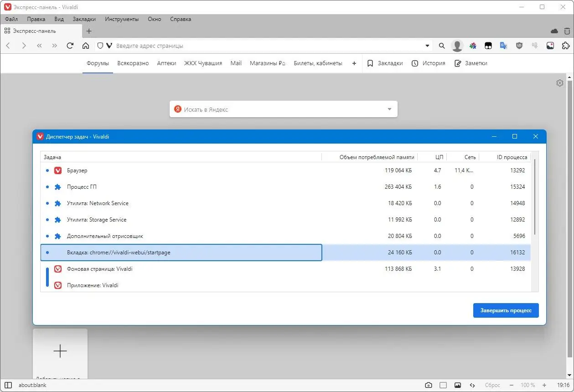
Task: Open the Tampermonkey extension icon
Action: tap(488, 46)
